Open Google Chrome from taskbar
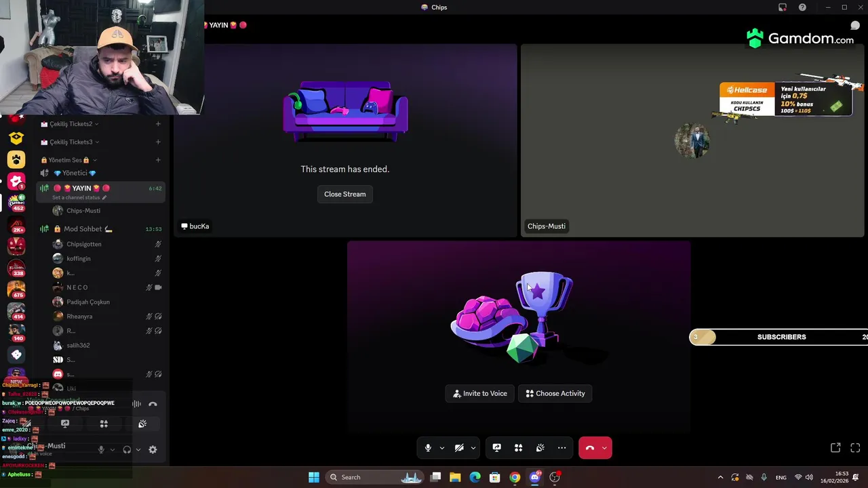 click(x=515, y=477)
